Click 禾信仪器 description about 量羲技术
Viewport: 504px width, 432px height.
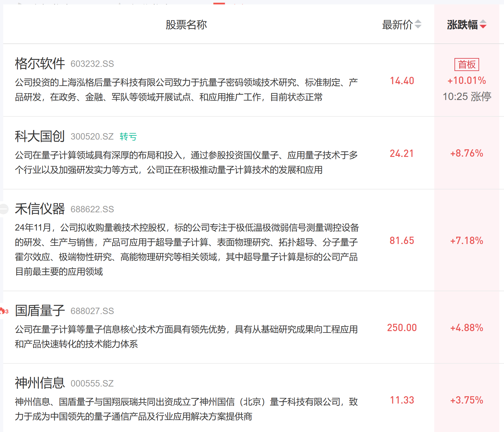[x=187, y=250]
